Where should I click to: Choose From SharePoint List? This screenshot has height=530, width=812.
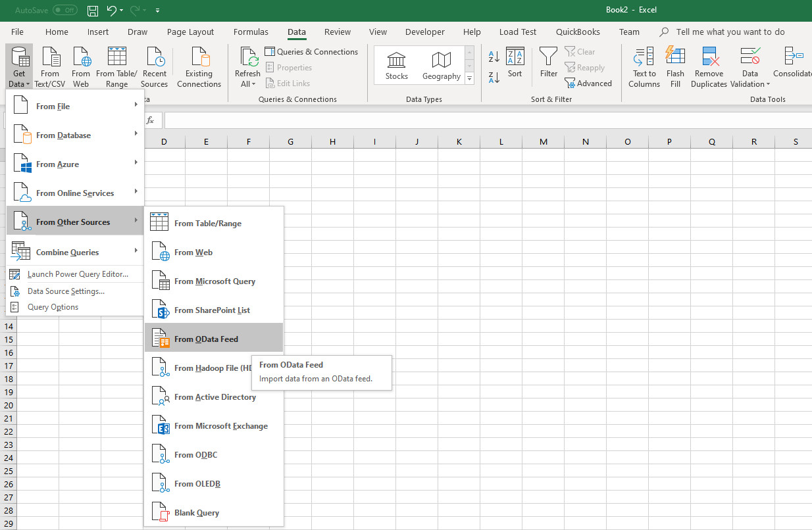214,310
